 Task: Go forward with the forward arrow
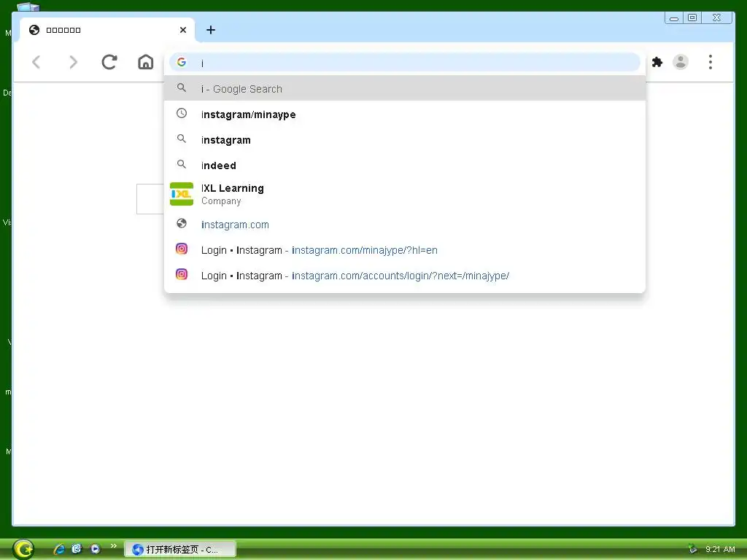coord(73,63)
